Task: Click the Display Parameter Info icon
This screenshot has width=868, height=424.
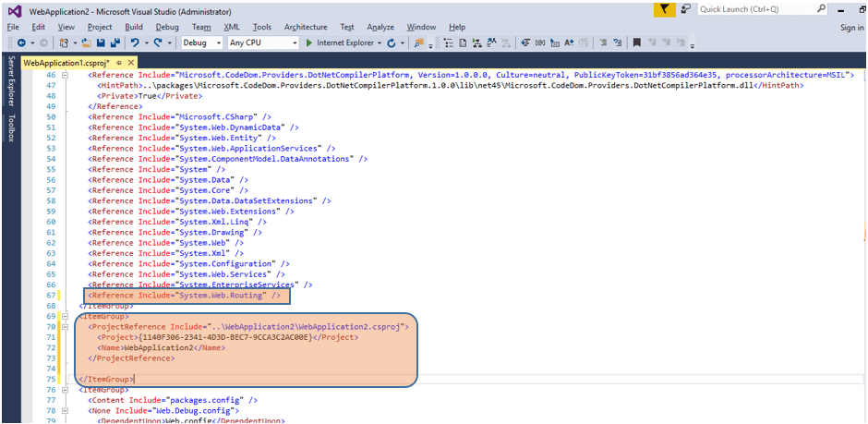Action: 540,42
